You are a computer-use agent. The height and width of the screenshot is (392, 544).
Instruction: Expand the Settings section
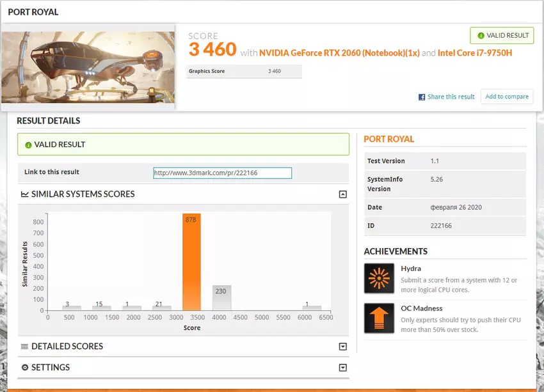click(342, 368)
